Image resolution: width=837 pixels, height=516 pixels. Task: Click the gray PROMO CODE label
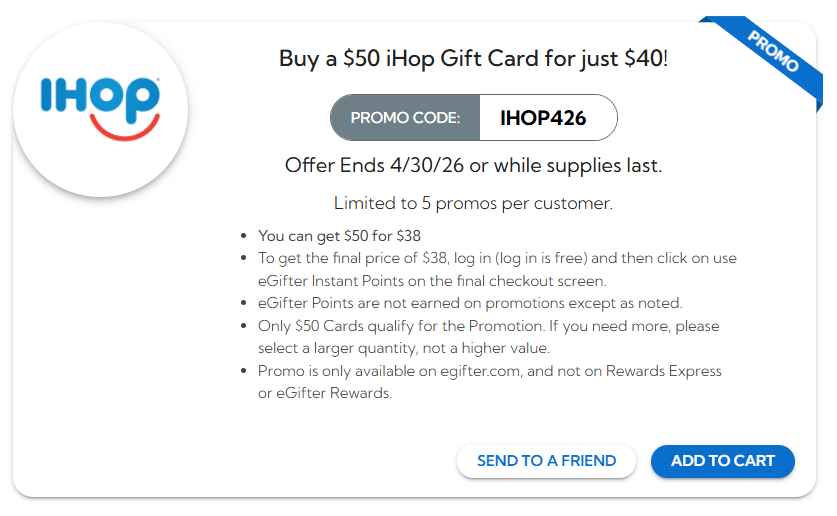(405, 118)
